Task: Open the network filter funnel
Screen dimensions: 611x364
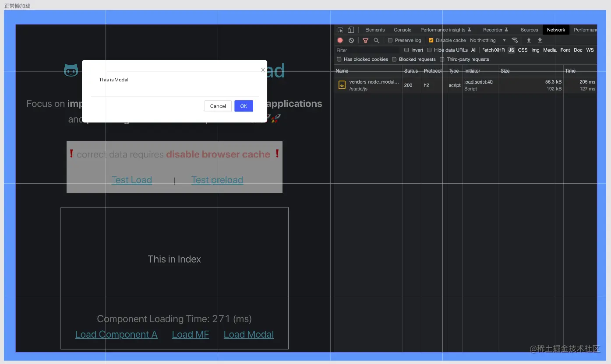Action: point(365,40)
